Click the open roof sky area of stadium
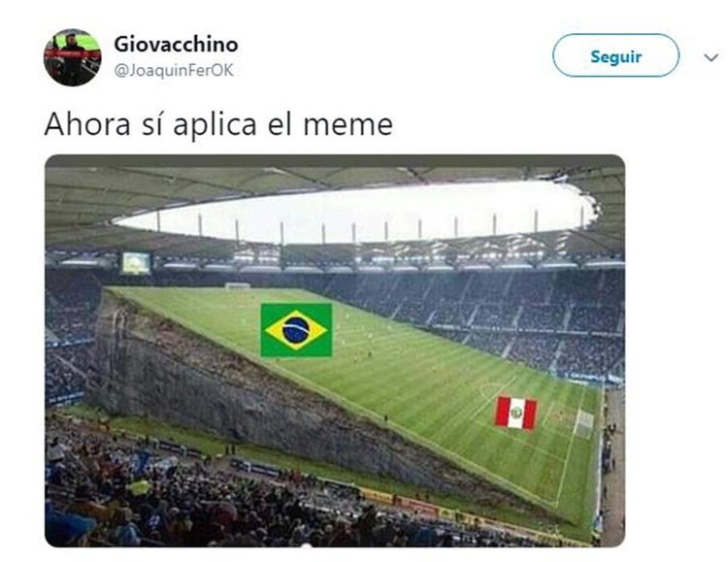The image size is (728, 562). point(353,212)
